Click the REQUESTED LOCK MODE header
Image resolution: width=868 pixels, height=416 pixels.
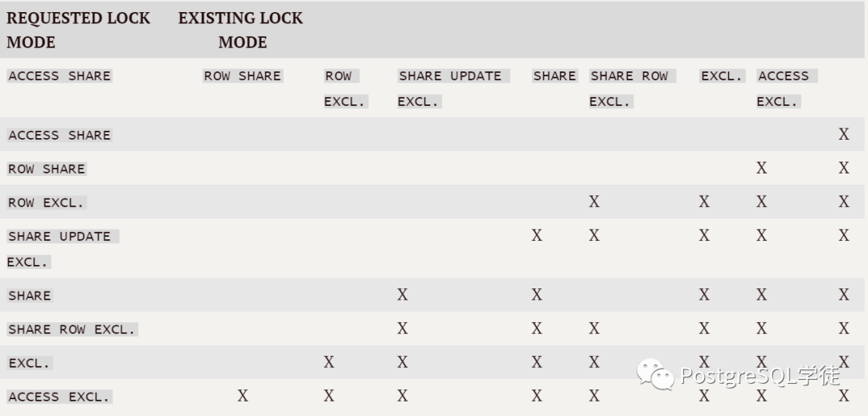[x=79, y=30]
